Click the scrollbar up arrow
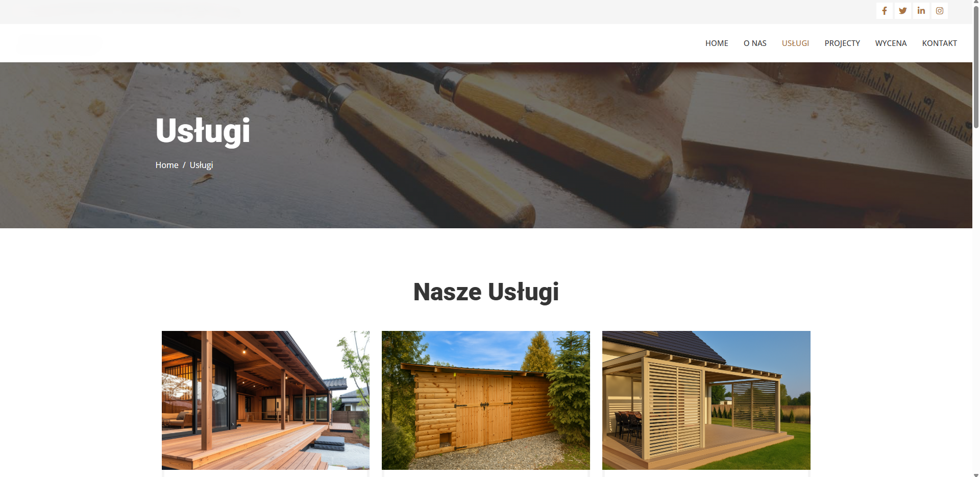The height and width of the screenshot is (477, 980). [976, 3]
